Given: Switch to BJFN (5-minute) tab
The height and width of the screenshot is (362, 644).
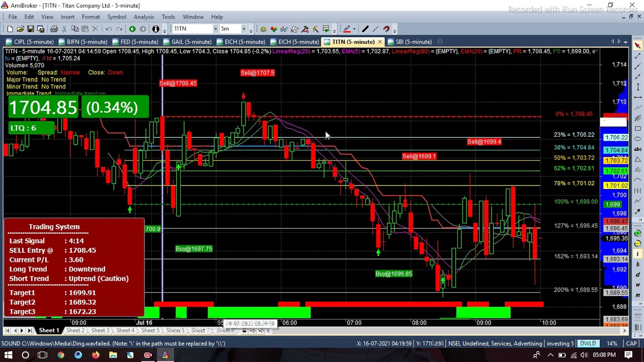Looking at the screenshot, I should (x=83, y=42).
